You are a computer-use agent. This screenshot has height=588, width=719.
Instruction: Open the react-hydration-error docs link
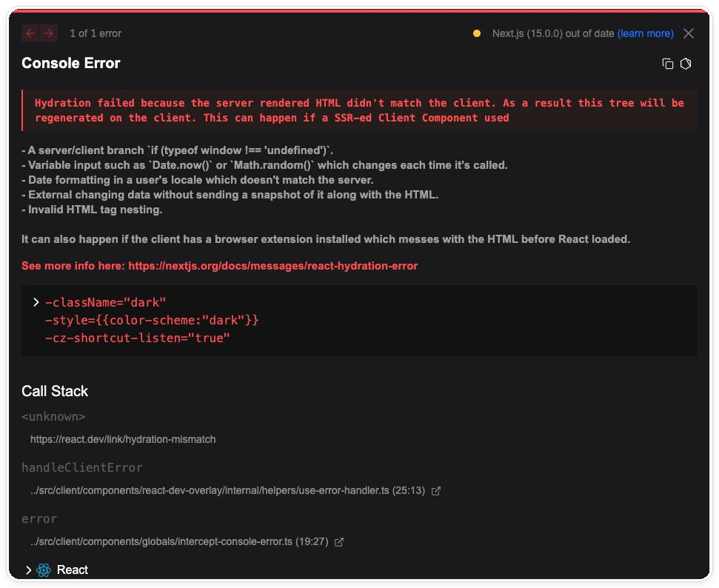tap(272, 266)
